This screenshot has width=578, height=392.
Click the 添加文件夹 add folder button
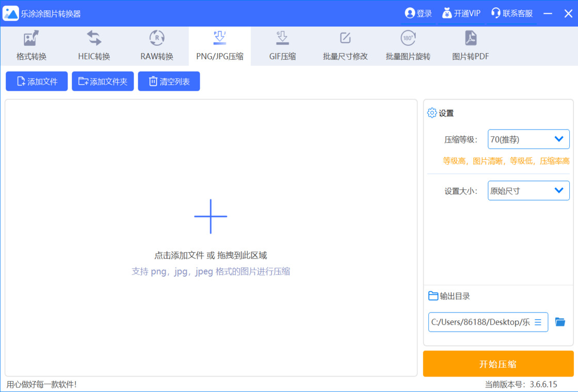point(103,81)
